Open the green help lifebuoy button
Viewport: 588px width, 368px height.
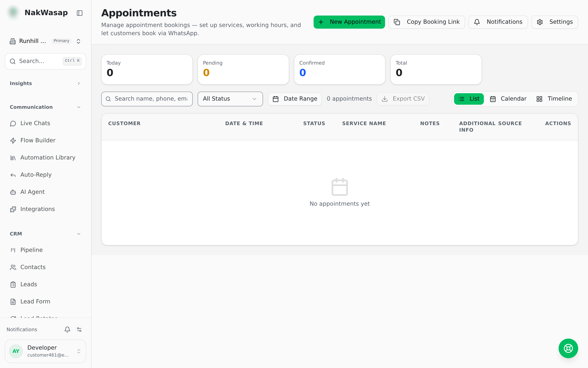coord(568,348)
